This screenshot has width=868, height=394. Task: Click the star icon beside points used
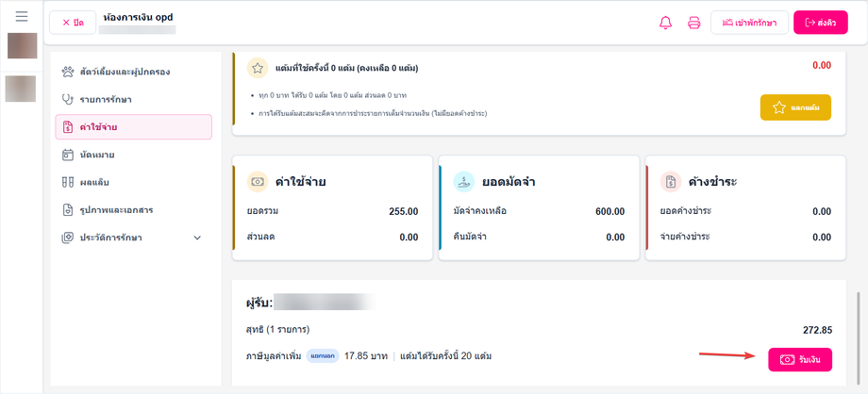point(258,69)
